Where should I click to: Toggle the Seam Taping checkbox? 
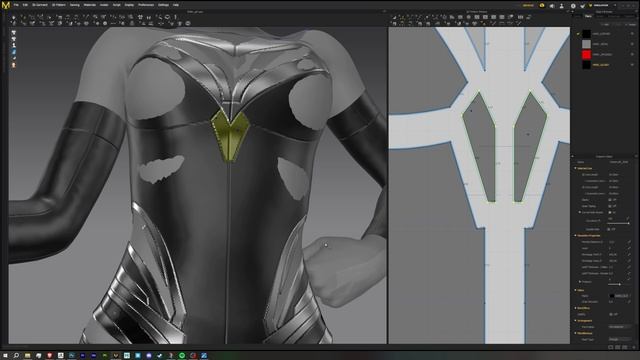click(x=610, y=206)
